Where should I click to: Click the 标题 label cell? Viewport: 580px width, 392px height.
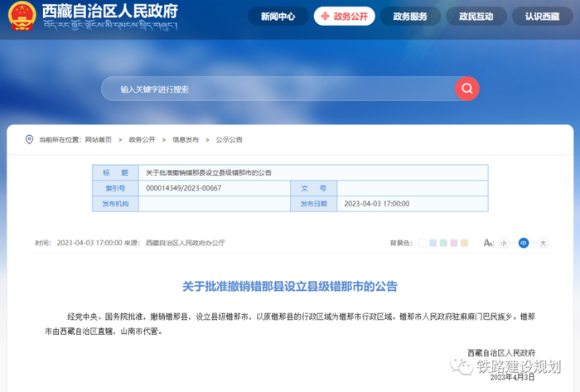click(115, 172)
